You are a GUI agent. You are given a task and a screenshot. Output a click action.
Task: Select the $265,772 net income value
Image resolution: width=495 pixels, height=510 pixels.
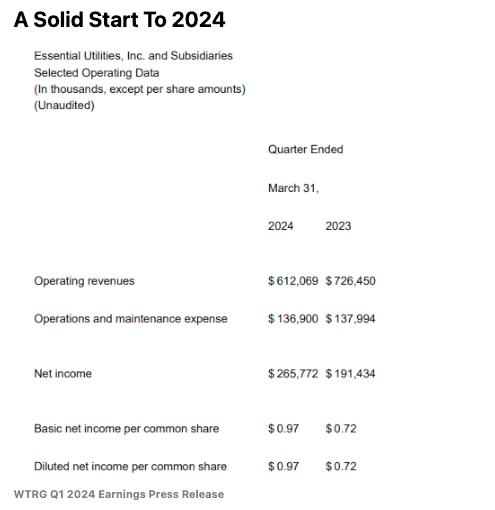coord(293,373)
